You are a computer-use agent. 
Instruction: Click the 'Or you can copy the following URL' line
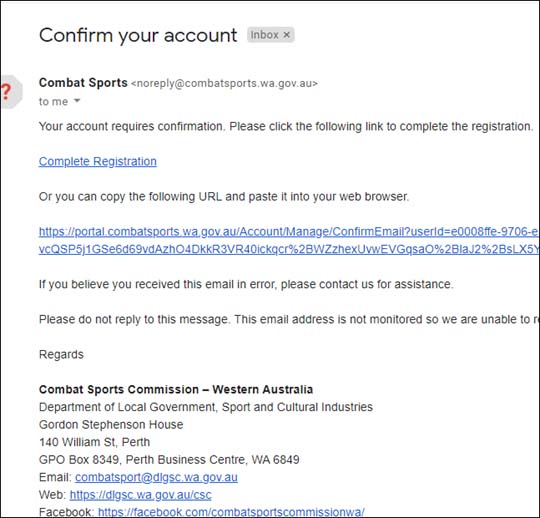point(224,197)
